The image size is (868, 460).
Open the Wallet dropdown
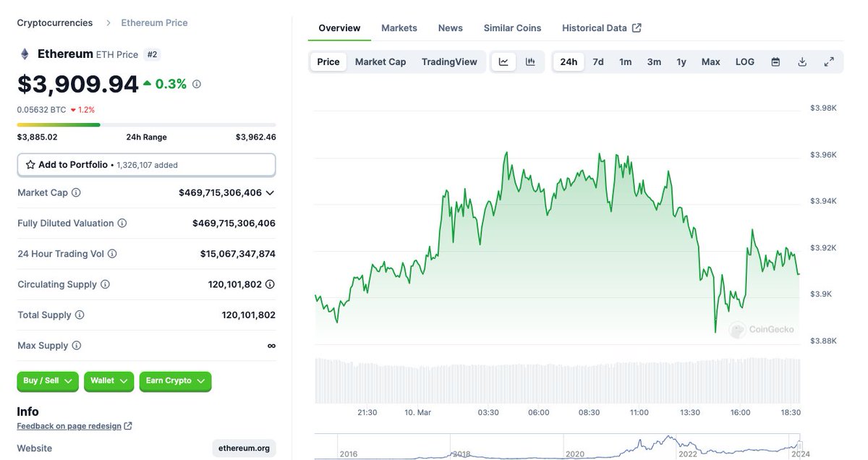109,381
